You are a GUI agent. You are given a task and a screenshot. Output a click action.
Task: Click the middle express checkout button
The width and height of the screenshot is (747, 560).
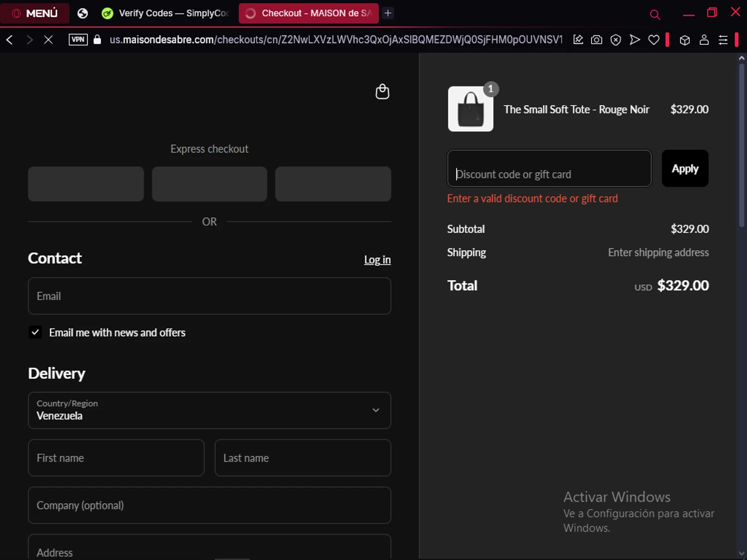click(x=210, y=184)
